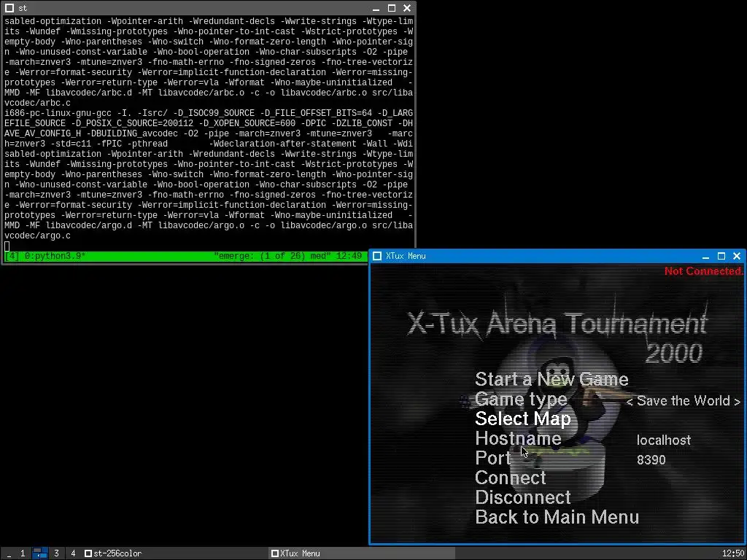747x560 pixels.
Task: Select the Hostname menu entry
Action: pyautogui.click(x=519, y=438)
